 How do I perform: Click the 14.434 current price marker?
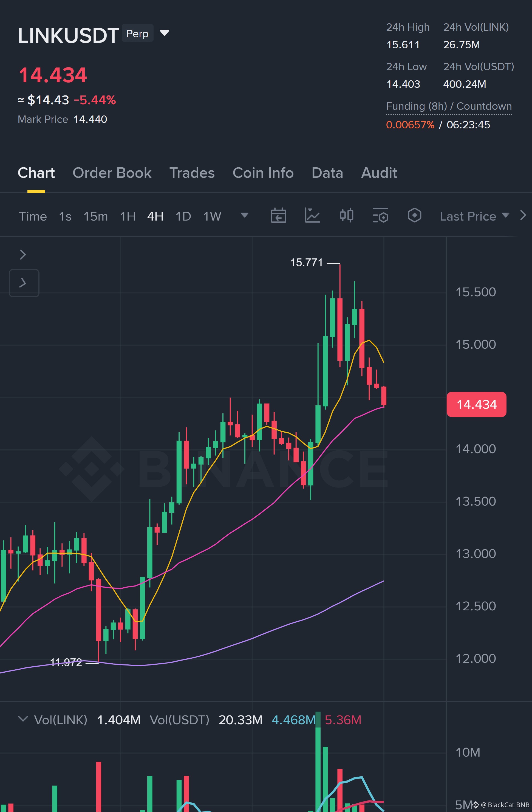(476, 404)
